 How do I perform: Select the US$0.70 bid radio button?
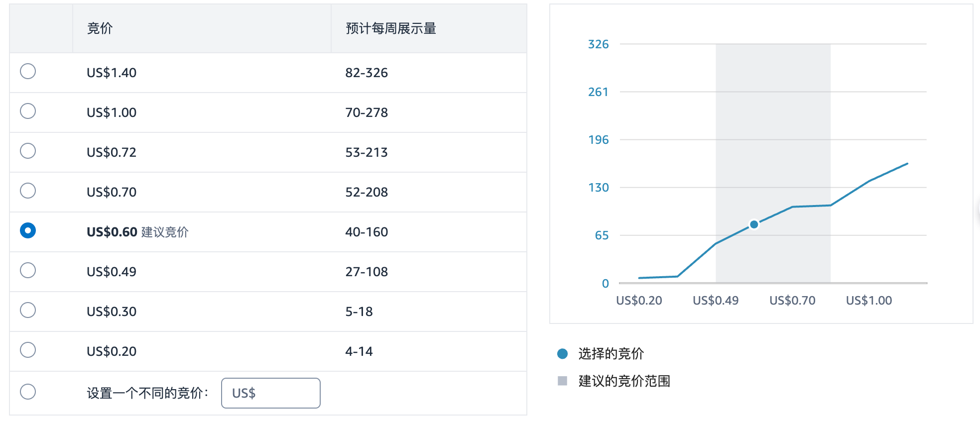click(28, 191)
